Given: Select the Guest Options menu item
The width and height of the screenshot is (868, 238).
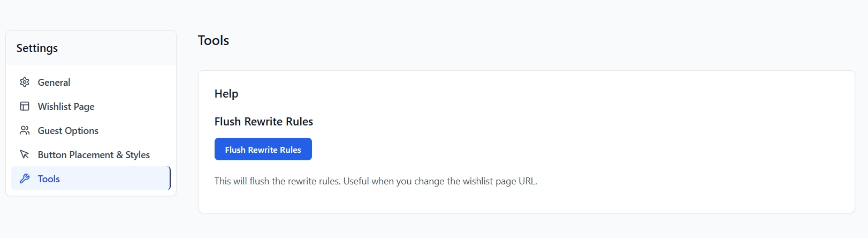Looking at the screenshot, I should [68, 131].
